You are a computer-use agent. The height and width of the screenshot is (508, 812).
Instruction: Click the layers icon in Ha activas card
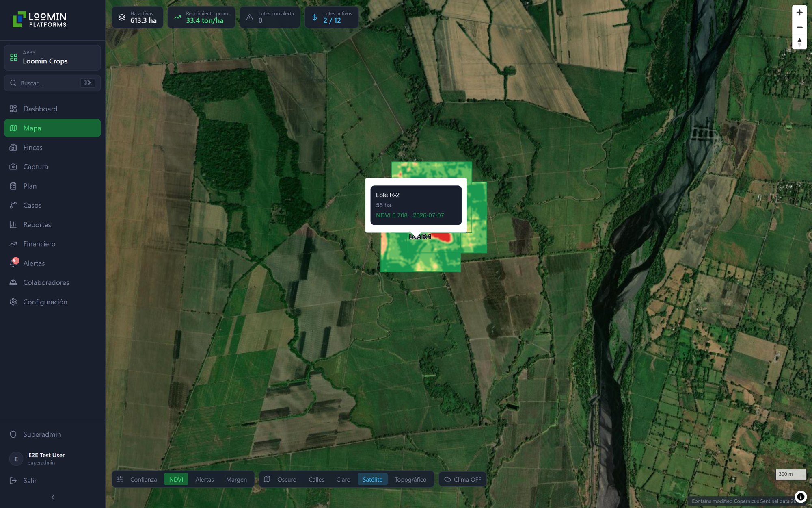[x=121, y=17]
